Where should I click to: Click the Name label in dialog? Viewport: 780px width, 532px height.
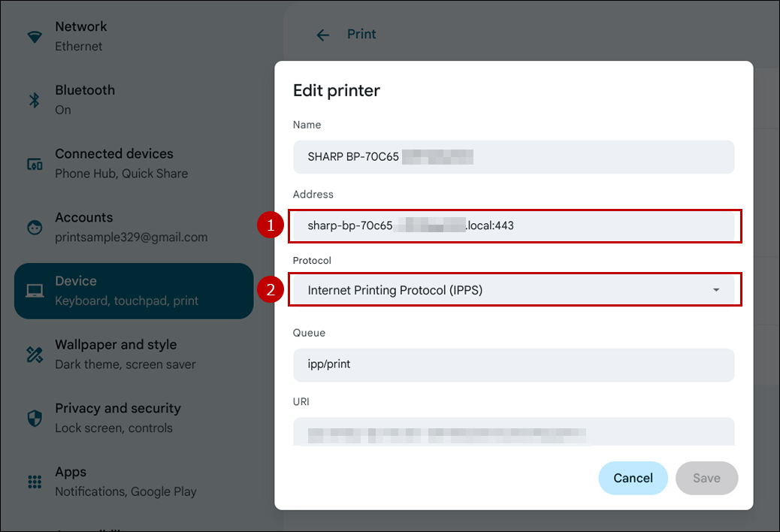click(307, 125)
